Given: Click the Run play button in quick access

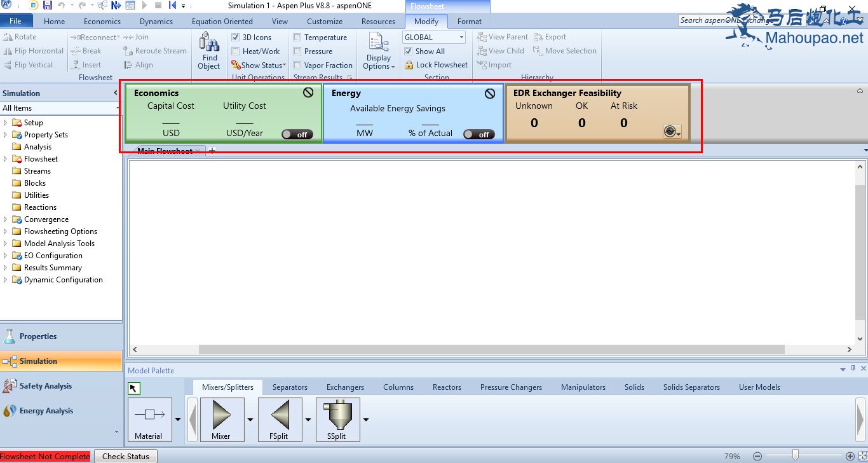Looking at the screenshot, I should [145, 5].
